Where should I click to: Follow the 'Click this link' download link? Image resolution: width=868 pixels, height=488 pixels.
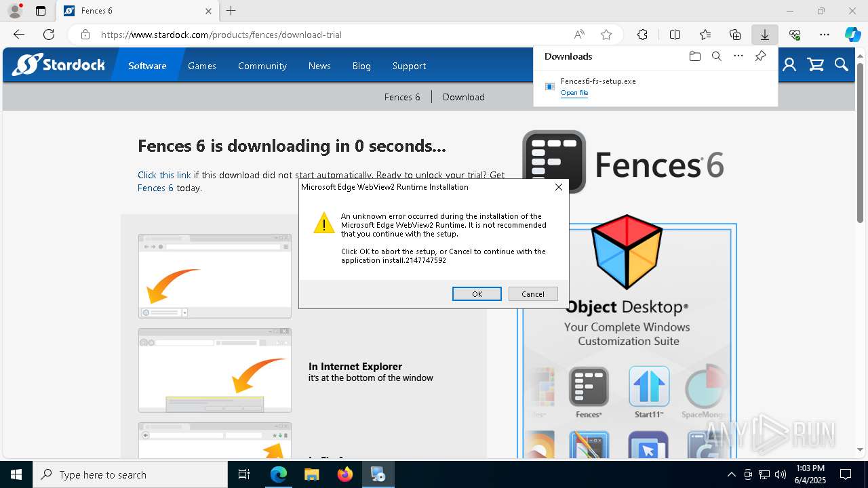pyautogui.click(x=164, y=175)
